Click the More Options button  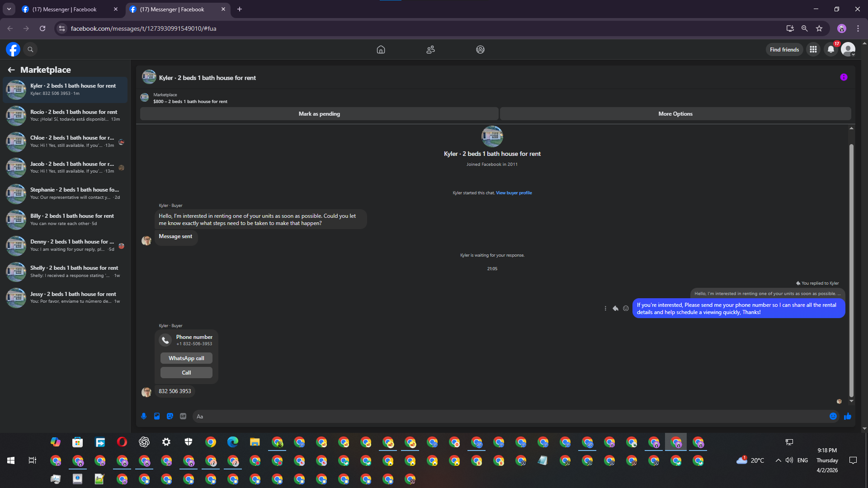coord(675,114)
